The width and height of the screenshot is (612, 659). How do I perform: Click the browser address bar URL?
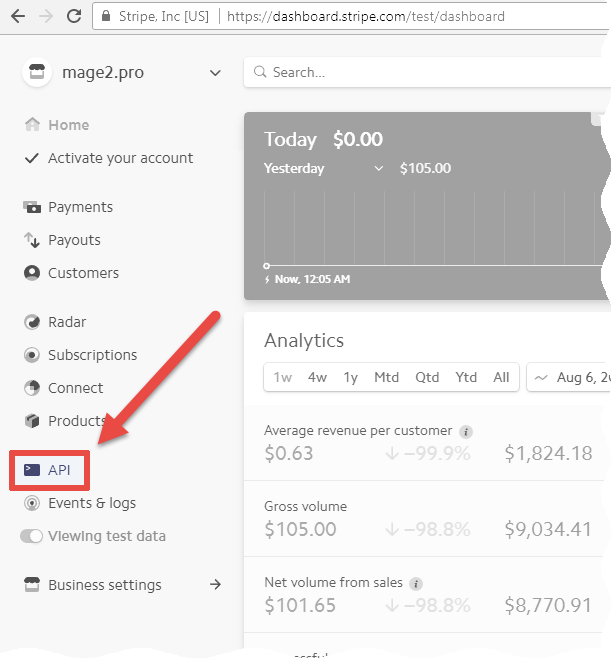[366, 16]
